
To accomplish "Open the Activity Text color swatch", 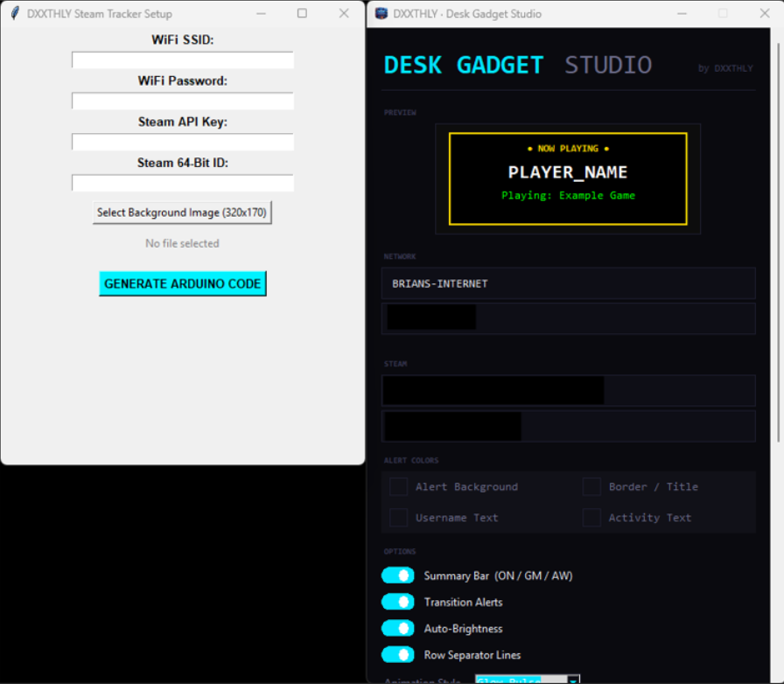I will tap(591, 518).
